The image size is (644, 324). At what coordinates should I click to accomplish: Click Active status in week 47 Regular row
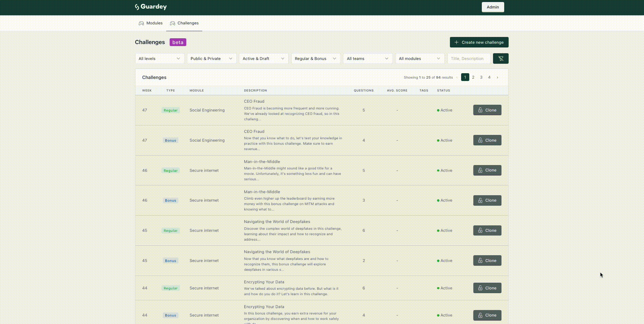coord(444,110)
